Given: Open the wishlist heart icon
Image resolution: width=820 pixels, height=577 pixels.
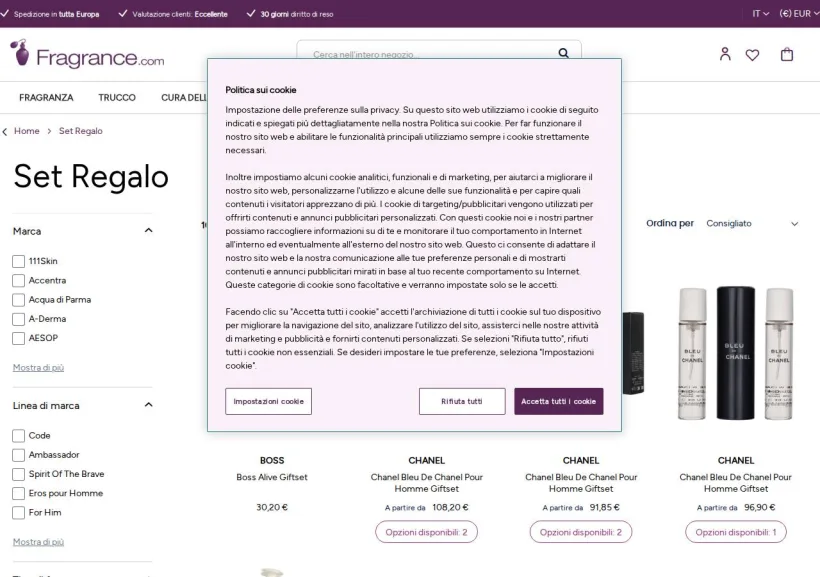Looking at the screenshot, I should coord(752,55).
